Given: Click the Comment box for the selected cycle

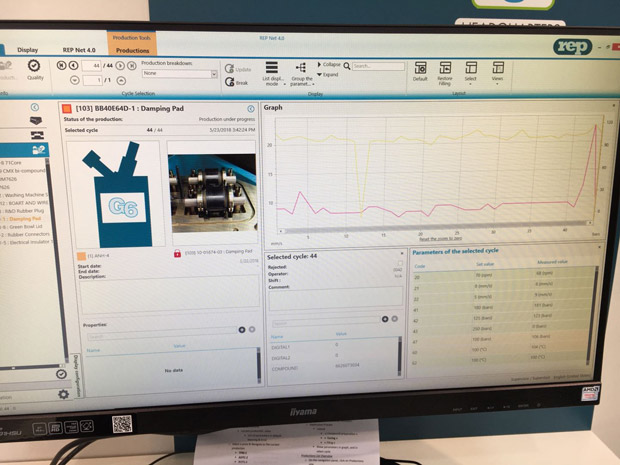Looking at the screenshot, I should [x=336, y=299].
